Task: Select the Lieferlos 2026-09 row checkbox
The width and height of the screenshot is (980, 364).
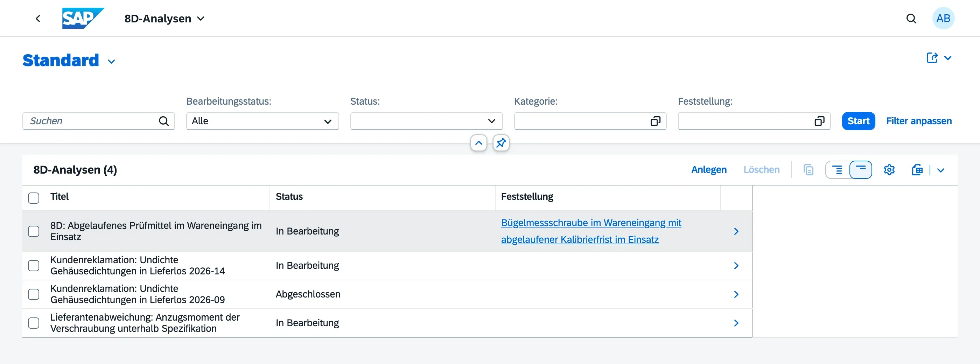Action: 34,294
